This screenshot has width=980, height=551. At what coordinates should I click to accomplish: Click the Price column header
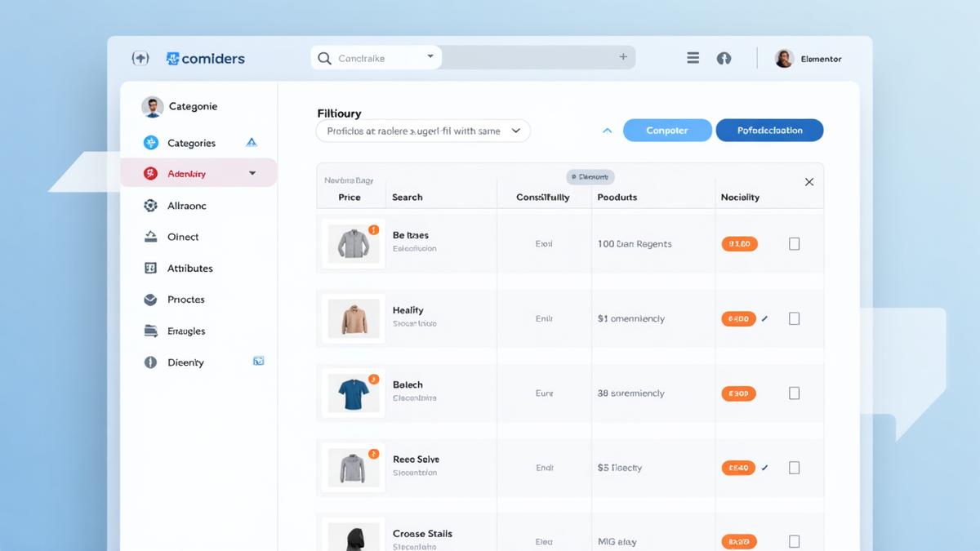(x=350, y=198)
